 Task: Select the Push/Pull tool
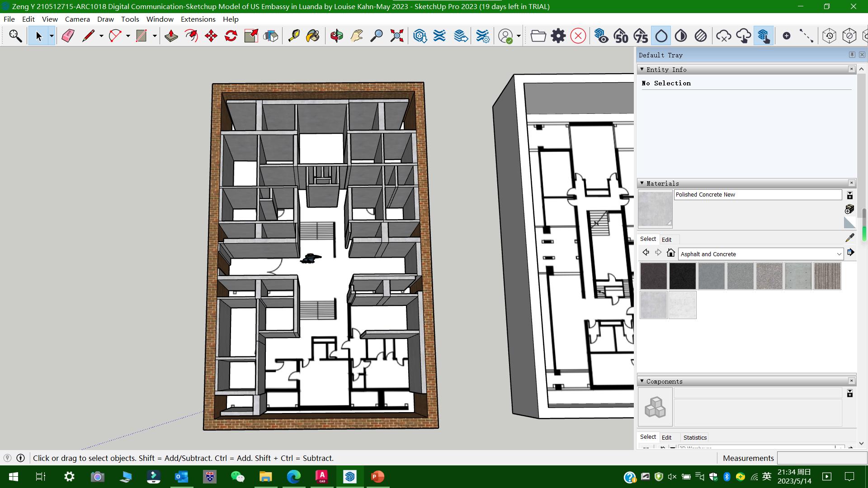(x=171, y=36)
